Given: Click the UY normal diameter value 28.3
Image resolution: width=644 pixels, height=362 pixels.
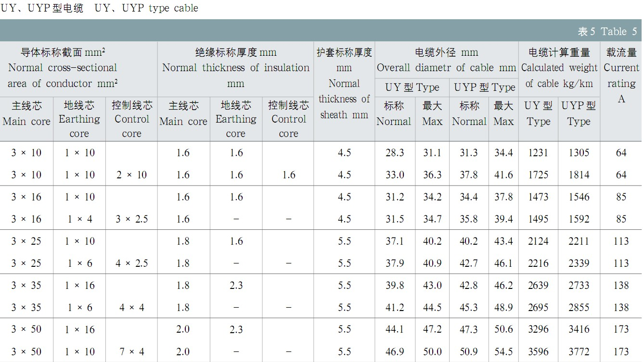Looking at the screenshot, I should click(395, 153).
